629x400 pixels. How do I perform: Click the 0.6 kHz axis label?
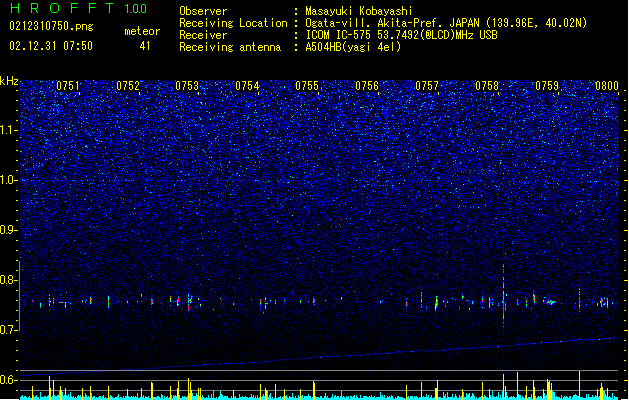9,380
